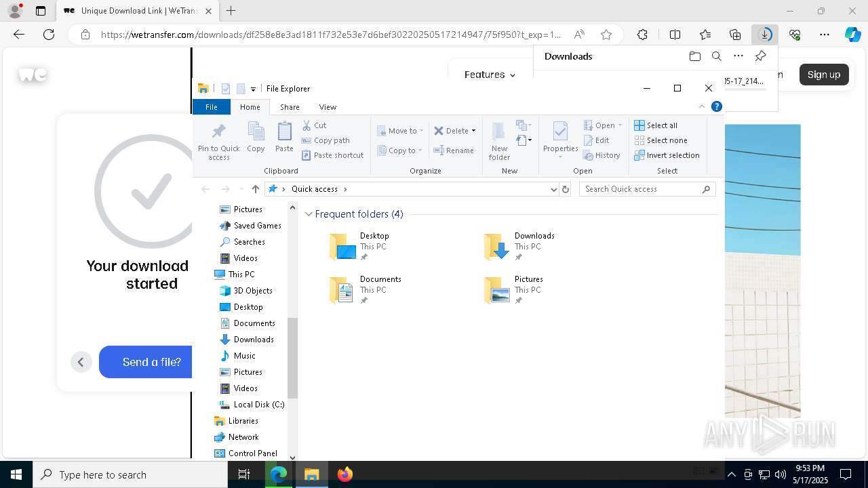Open downloads folder icon in Edge Downloads
Image resolution: width=868 pixels, height=488 pixels.
(x=695, y=56)
